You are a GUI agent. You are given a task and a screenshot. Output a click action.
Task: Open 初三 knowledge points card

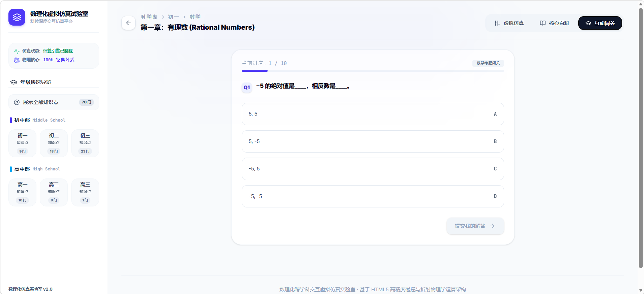[x=85, y=143]
